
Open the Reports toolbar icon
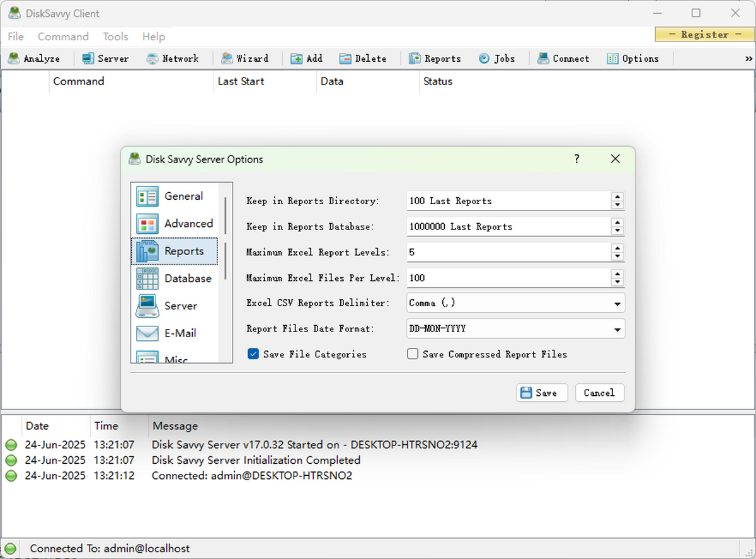point(435,58)
